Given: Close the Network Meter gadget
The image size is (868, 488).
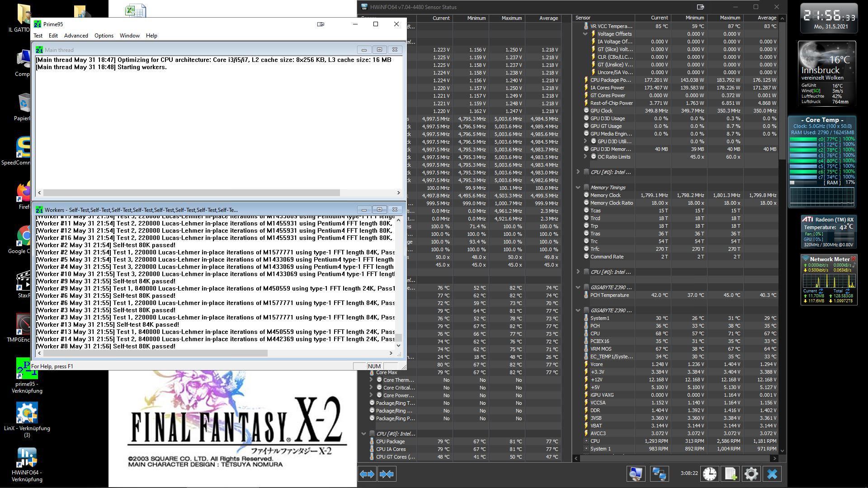Looking at the screenshot, I should (853, 259).
